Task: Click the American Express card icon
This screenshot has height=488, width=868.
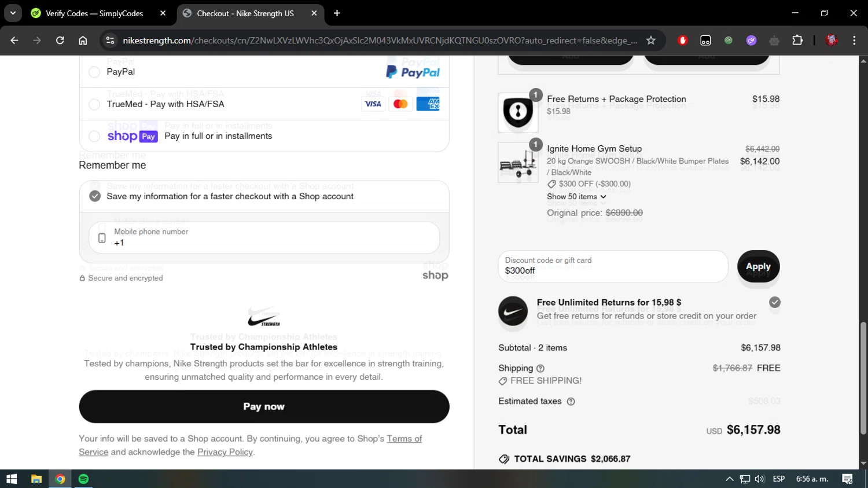Action: coord(428,104)
